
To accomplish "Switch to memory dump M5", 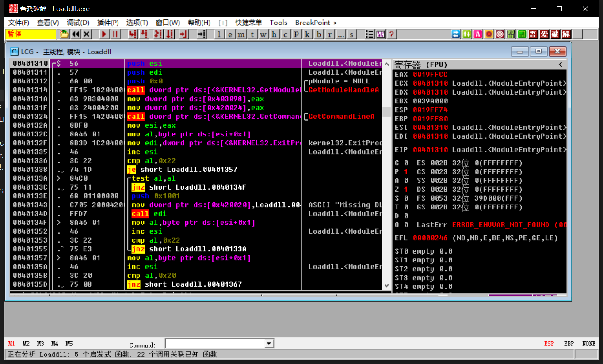I will [69, 344].
